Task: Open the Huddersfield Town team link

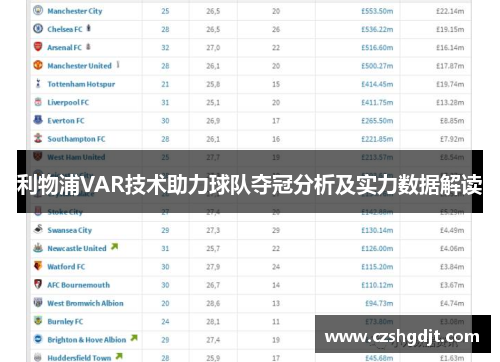Action: point(79,358)
